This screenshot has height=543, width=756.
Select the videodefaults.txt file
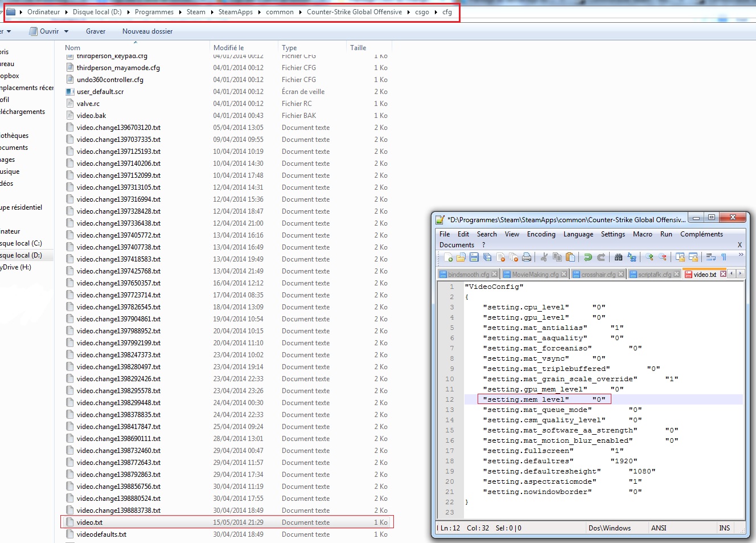coord(227,534)
